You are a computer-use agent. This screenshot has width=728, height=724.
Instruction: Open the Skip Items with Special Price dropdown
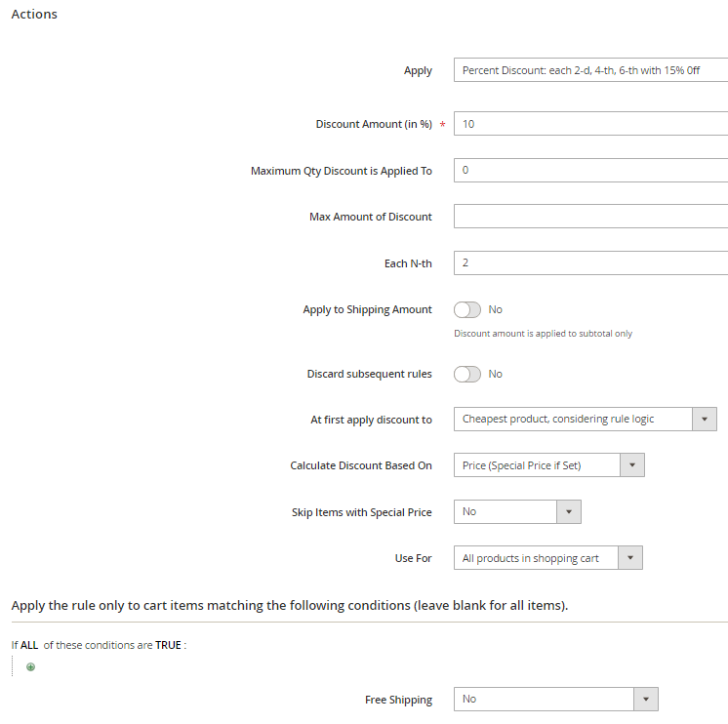(517, 511)
